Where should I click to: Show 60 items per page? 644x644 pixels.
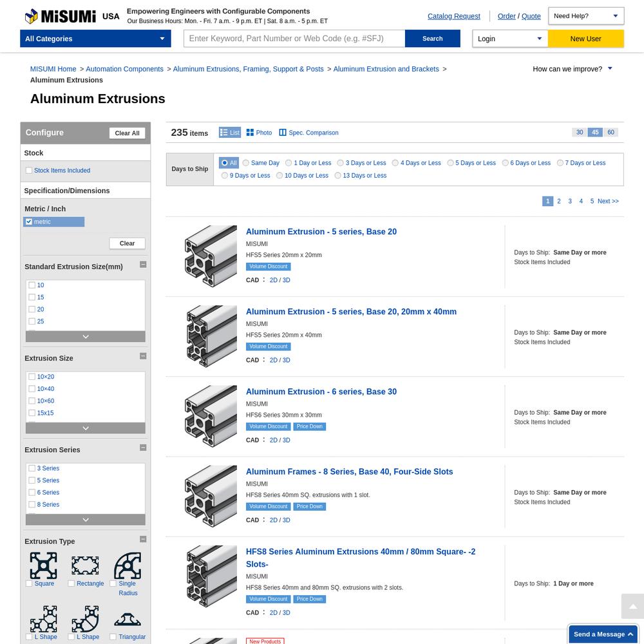[x=611, y=132]
